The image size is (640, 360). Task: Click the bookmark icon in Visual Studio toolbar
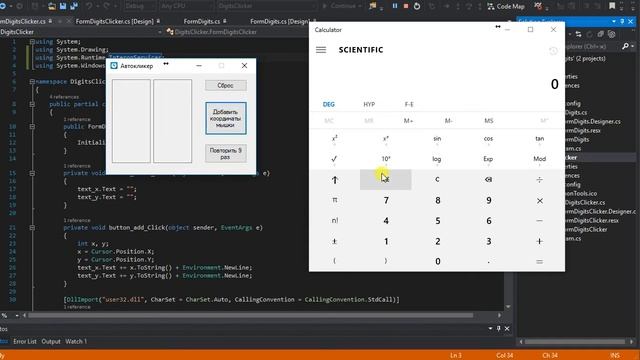point(612,6)
